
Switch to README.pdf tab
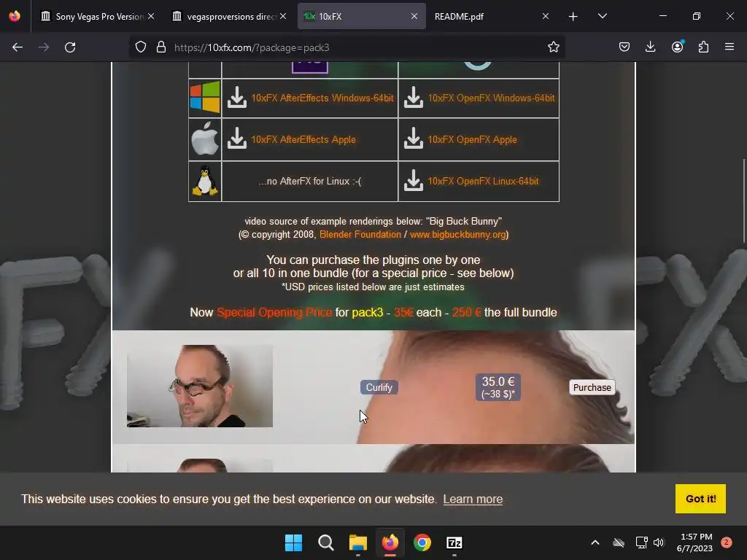493,16
